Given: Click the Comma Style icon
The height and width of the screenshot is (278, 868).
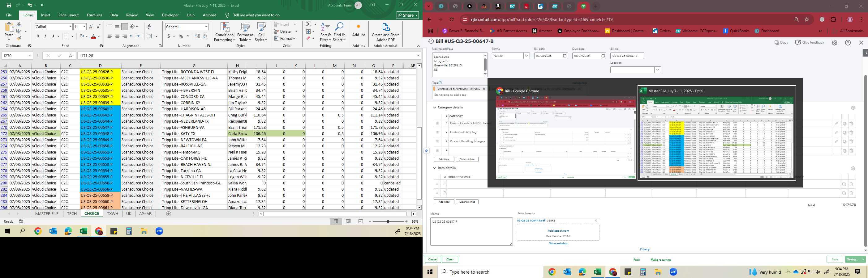Looking at the screenshot, I should point(188,36).
